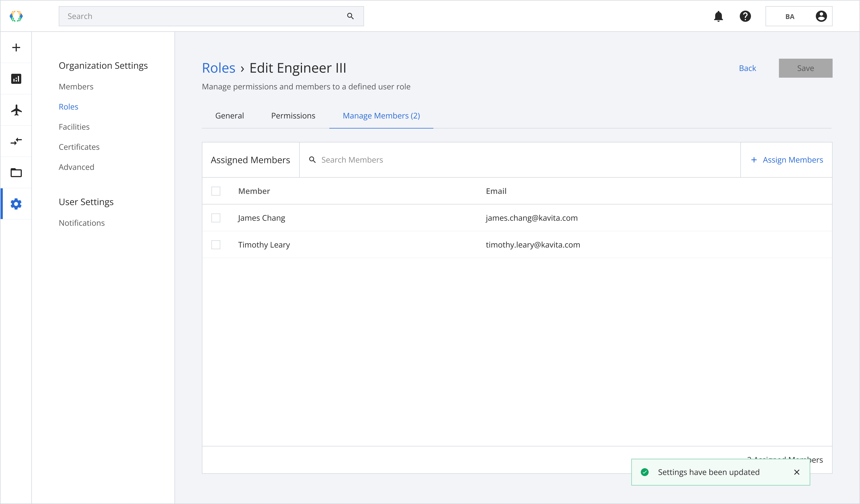
Task: Switch to the General tab
Action: [x=229, y=116]
